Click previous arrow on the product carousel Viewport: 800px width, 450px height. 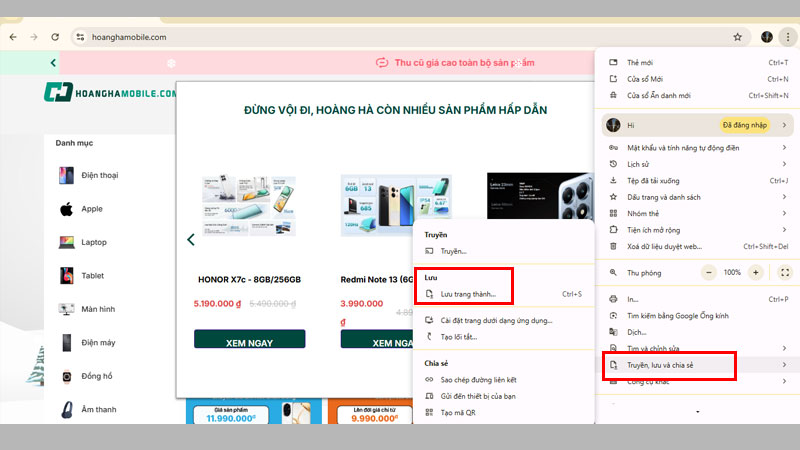[191, 239]
